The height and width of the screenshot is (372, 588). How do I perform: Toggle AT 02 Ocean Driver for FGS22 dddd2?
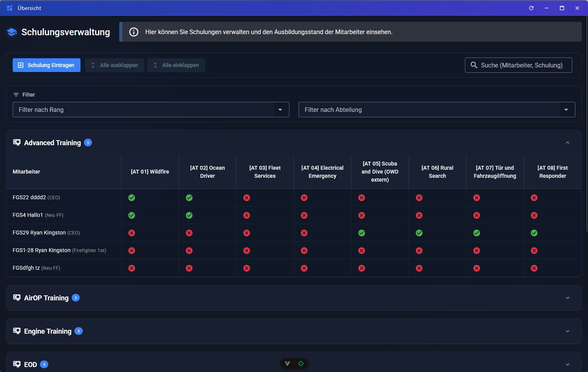189,198
